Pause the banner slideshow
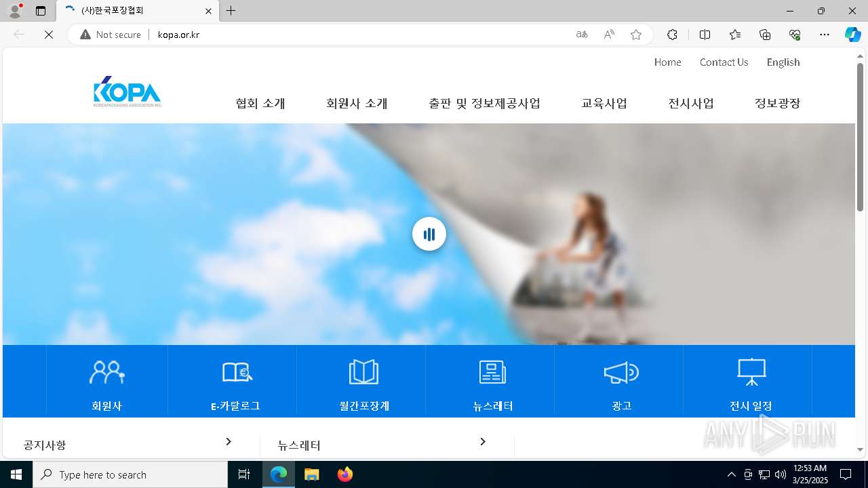The width and height of the screenshot is (868, 488). (429, 234)
